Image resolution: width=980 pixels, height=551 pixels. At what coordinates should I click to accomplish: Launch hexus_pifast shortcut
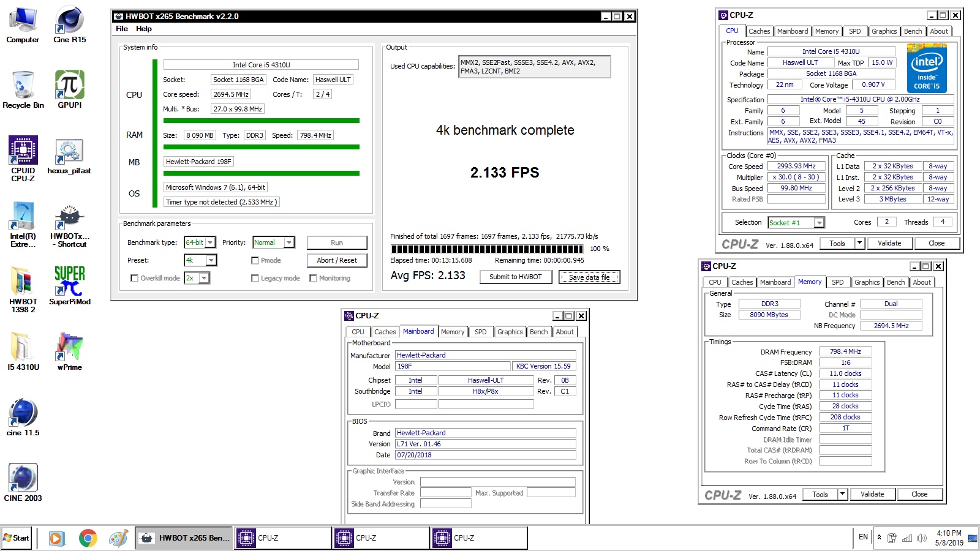tap(69, 156)
